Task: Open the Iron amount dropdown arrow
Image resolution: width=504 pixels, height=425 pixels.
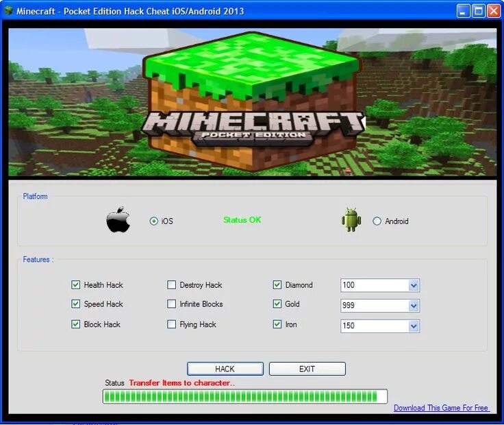Action: 414,326
